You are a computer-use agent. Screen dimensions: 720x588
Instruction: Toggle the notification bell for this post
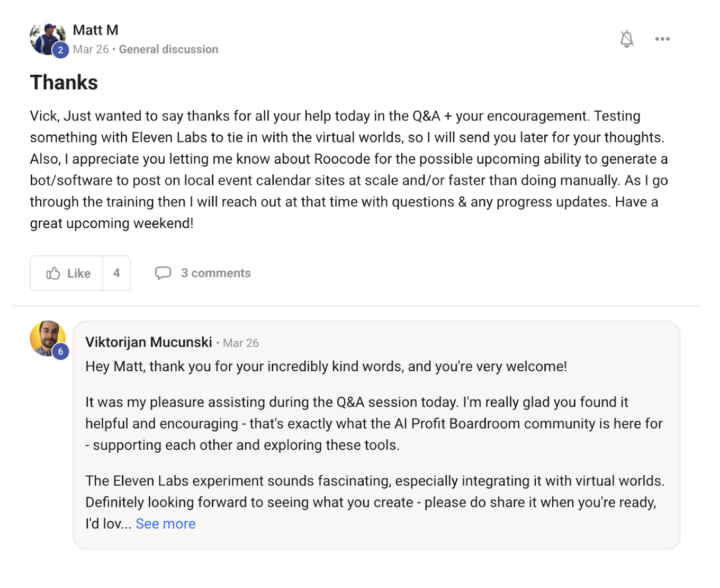click(x=627, y=39)
